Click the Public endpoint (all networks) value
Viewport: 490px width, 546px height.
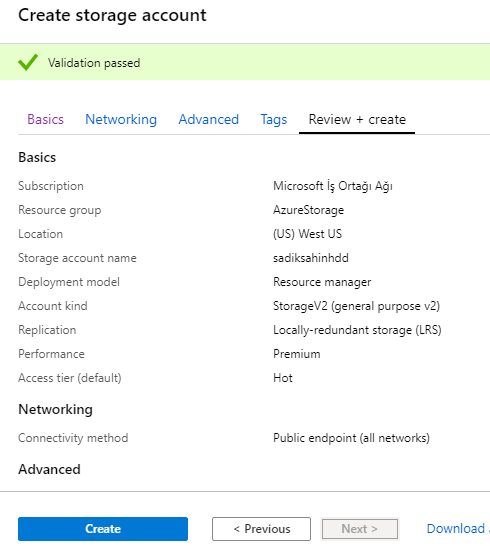pos(351,438)
